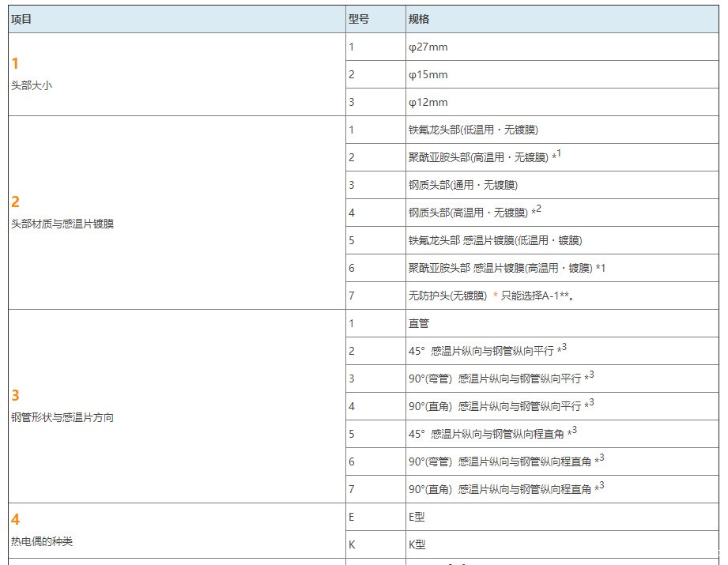
Task: Click the 头部材质与感温片镀膜 item label
Action: (x=62, y=224)
